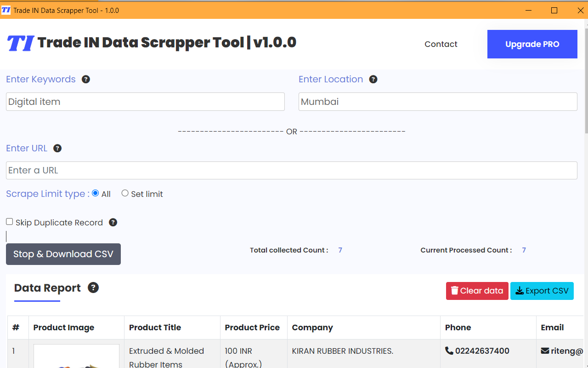Open the Contact link

tap(441, 44)
